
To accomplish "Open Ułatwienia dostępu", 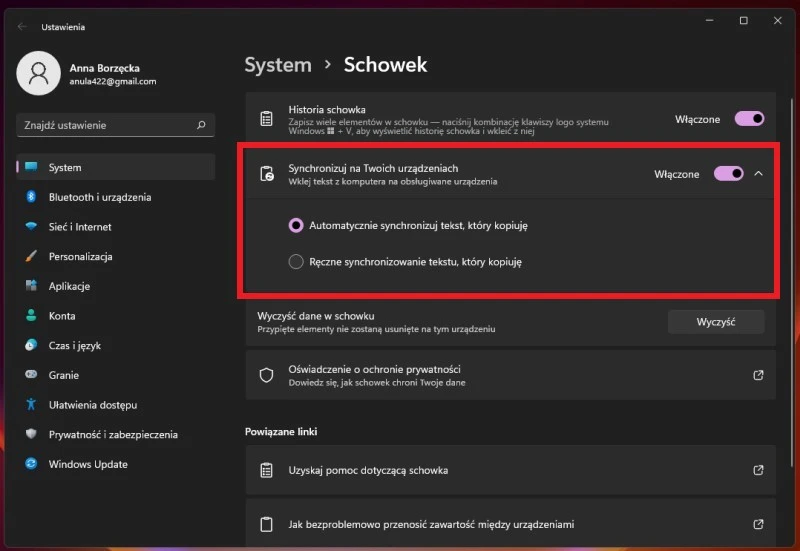I will click(116, 405).
